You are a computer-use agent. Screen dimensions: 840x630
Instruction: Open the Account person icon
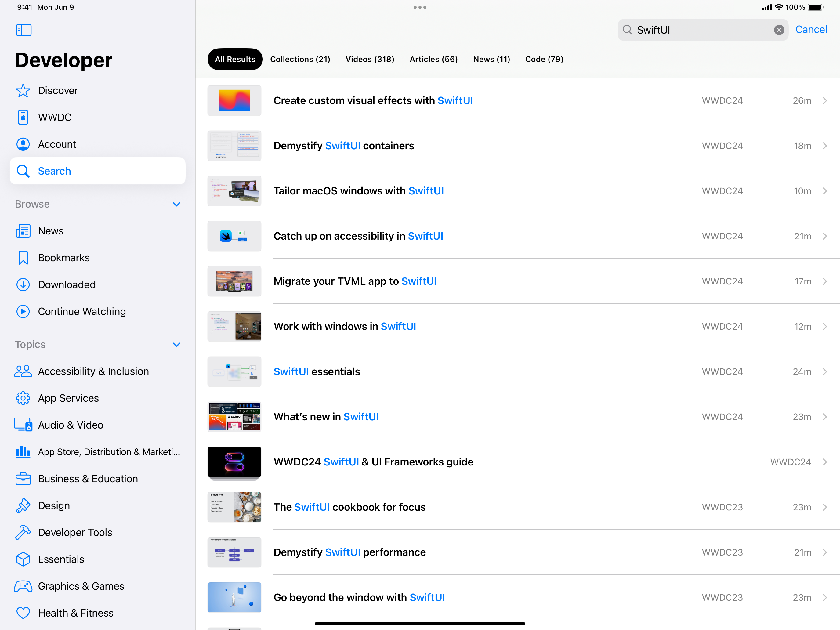click(23, 144)
